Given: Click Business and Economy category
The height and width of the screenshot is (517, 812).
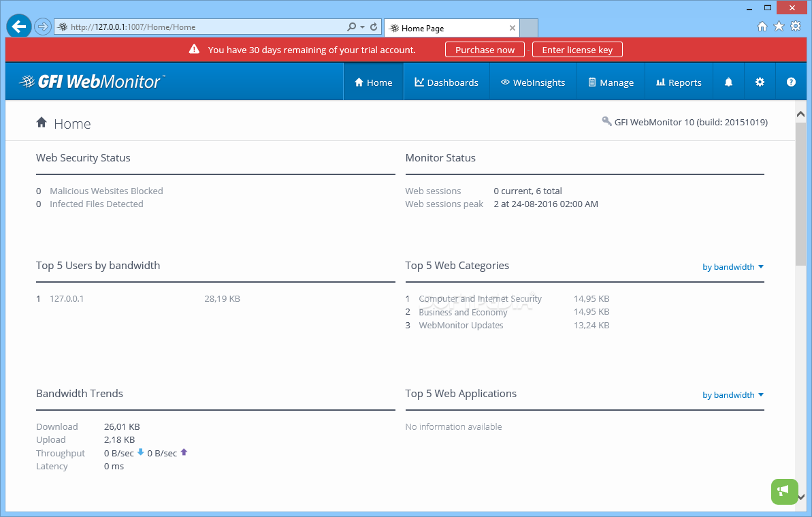Looking at the screenshot, I should pos(463,313).
